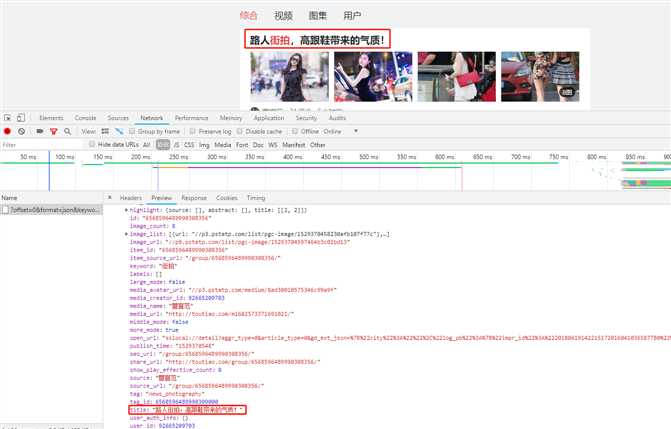Expand the highlight object in the preview
Image resolution: width=671 pixels, height=429 pixels.
tap(126, 210)
